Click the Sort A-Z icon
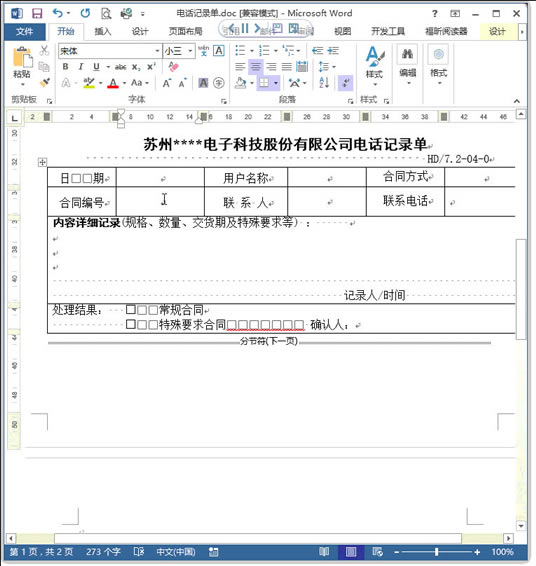Screen dimensions: 536x566 [324, 83]
